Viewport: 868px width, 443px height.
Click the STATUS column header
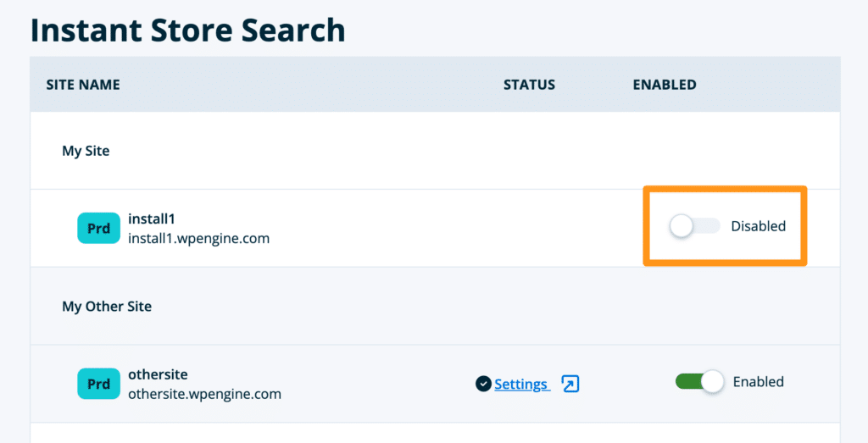(529, 85)
